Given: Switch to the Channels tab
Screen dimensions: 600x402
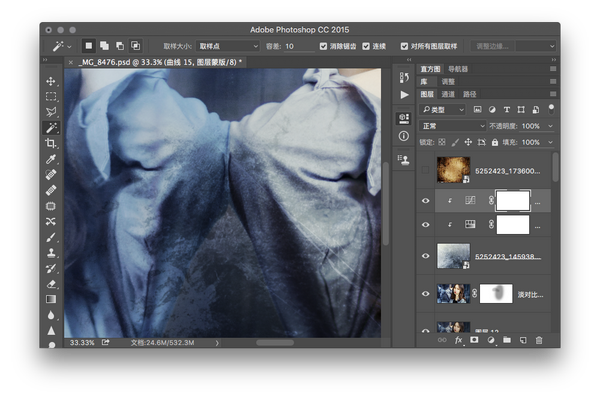Looking at the screenshot, I should pyautogui.click(x=448, y=94).
